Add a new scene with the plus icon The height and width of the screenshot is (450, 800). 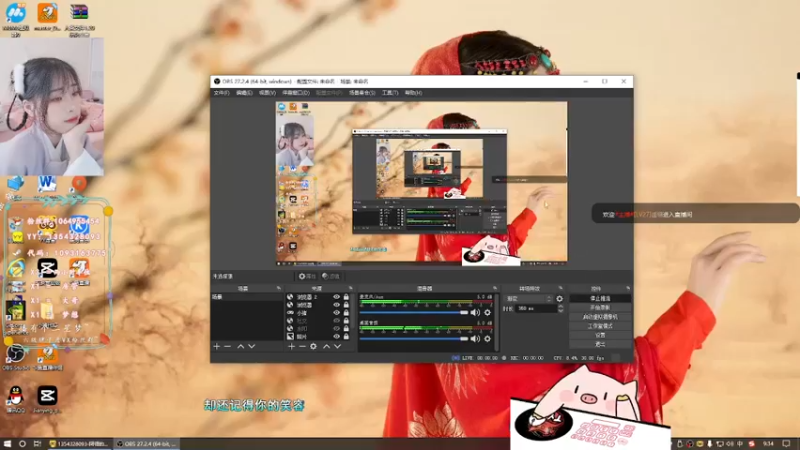(x=216, y=346)
